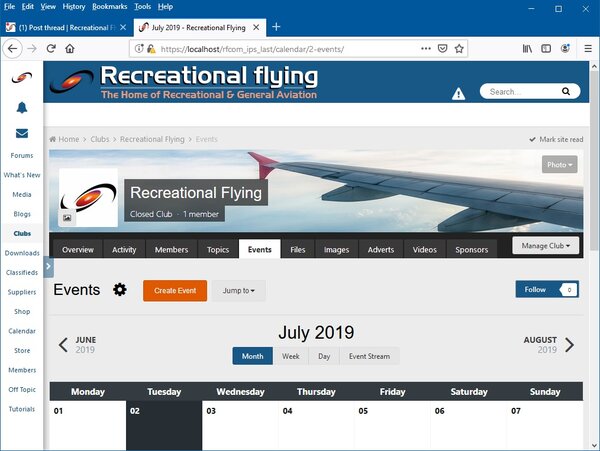Image resolution: width=600 pixels, height=451 pixels.
Task: Open the Photo dropdown on cover
Action: tap(559, 165)
